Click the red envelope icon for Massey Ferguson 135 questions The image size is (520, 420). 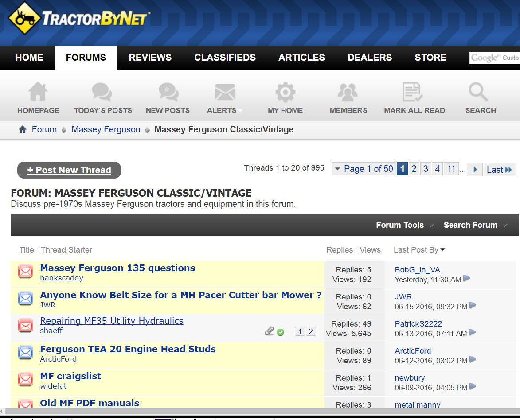25,272
